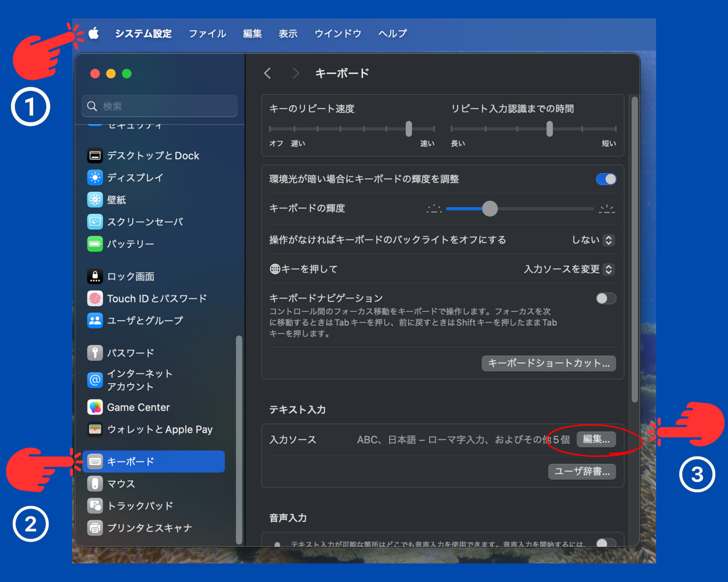This screenshot has height=582, width=728.
Task: Click the ロック画面 lock screen icon
Action: click(95, 276)
